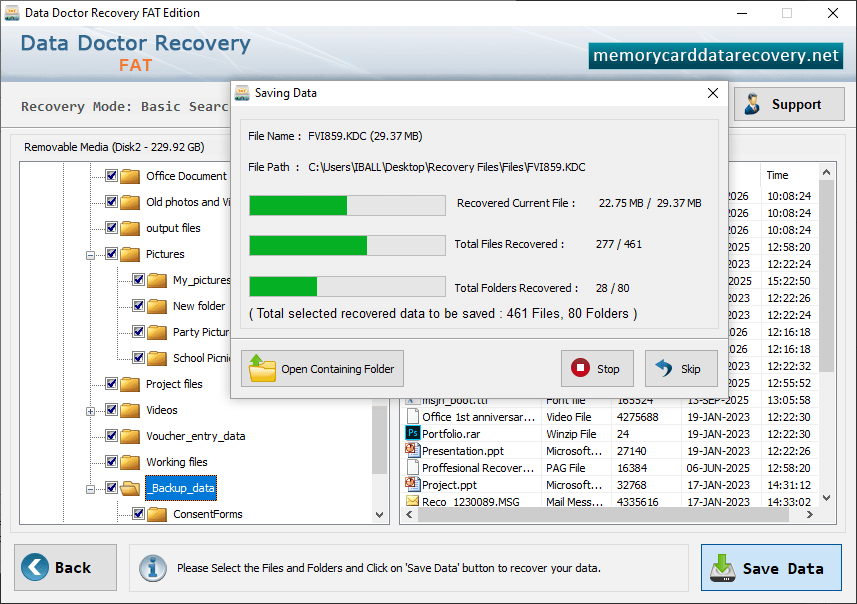Click the Voucher_entry_data folder icon
857x604 pixels.
pos(130,436)
